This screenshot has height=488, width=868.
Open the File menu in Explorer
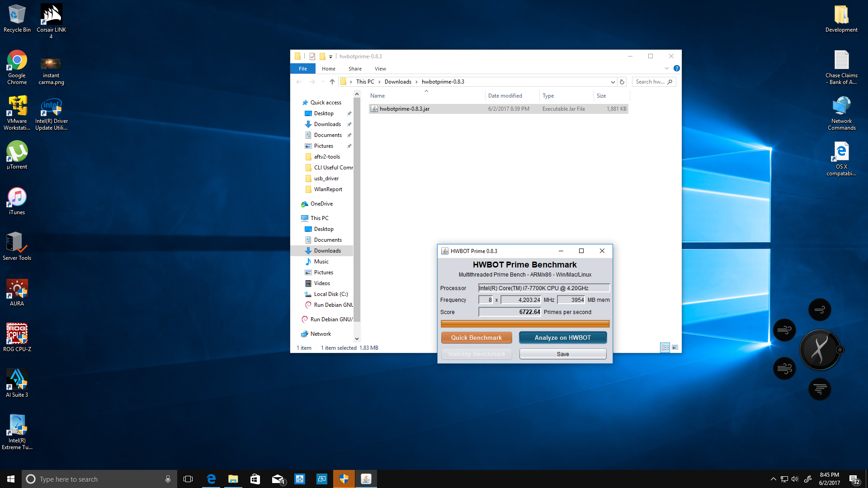tap(303, 69)
